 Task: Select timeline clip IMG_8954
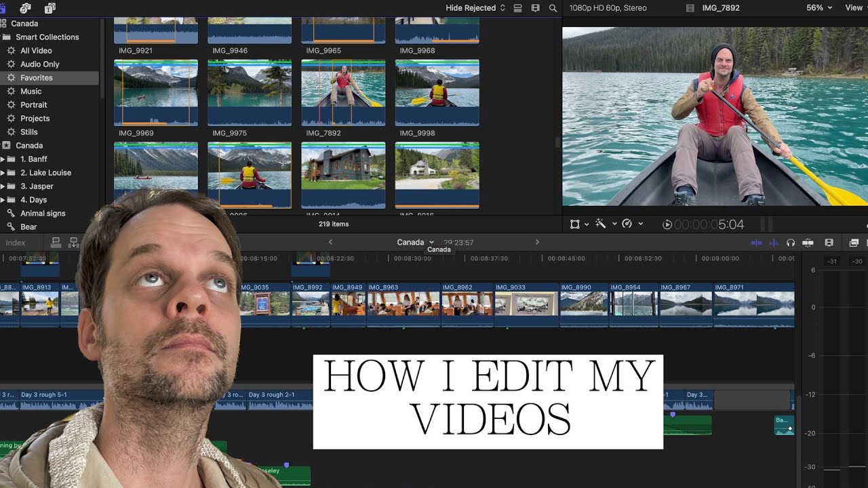[x=633, y=304]
